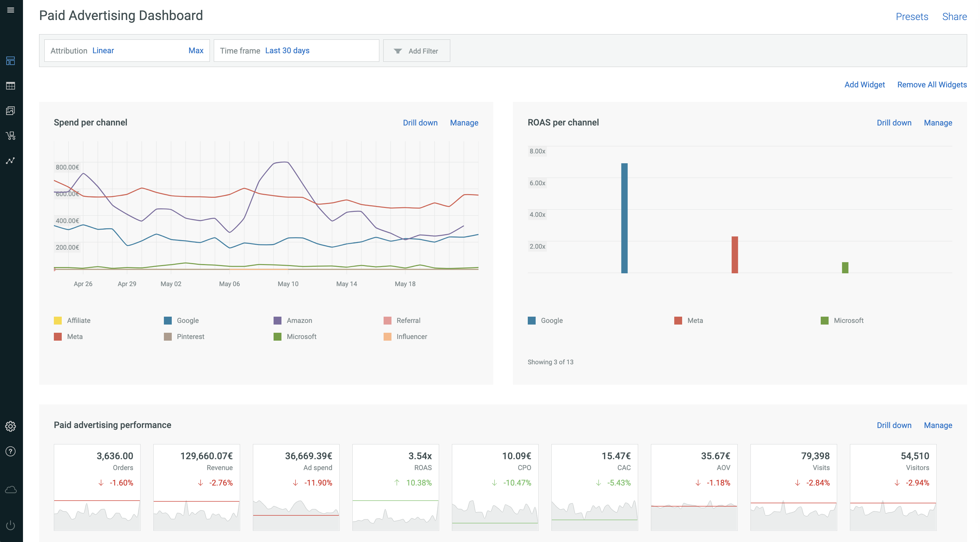Click Add Widget
The image size is (980, 542).
point(865,84)
